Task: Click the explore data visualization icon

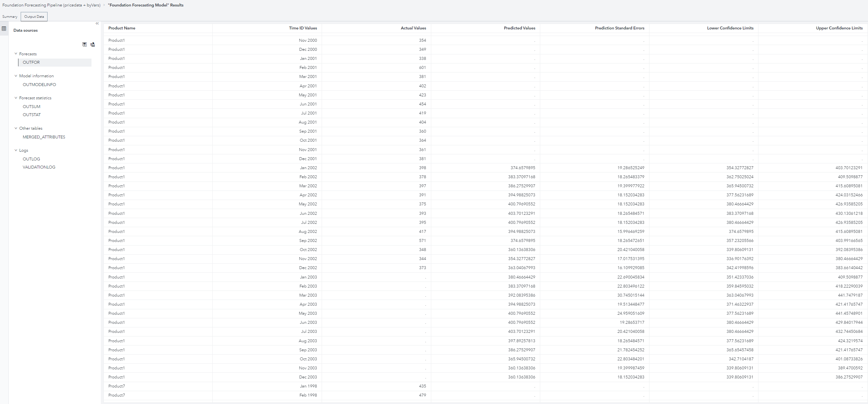Action: click(x=93, y=44)
